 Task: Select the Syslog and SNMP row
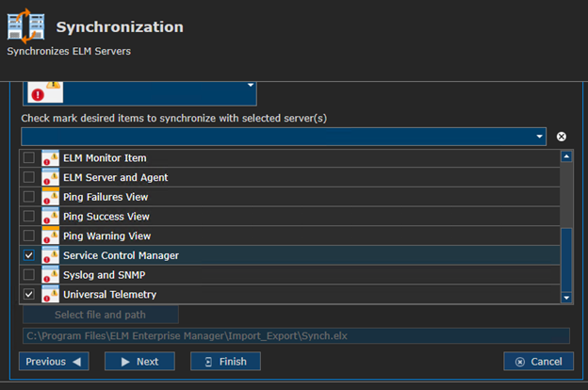(289, 275)
